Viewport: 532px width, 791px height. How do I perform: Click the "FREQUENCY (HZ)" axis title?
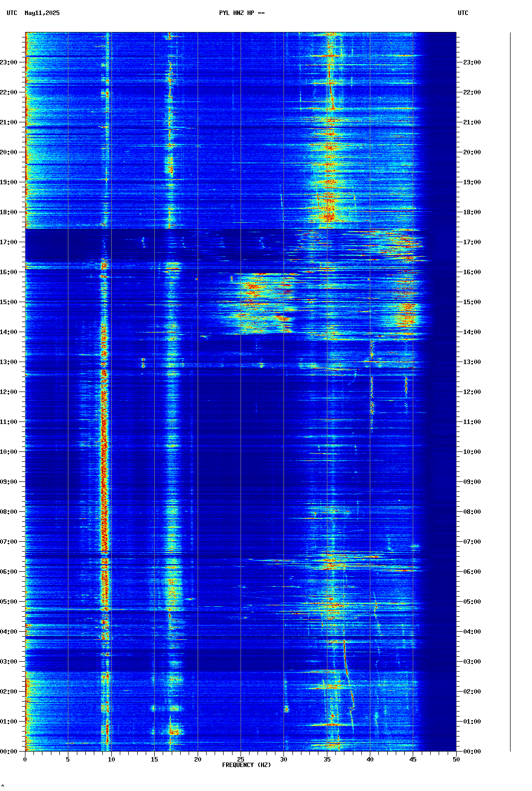(x=247, y=765)
